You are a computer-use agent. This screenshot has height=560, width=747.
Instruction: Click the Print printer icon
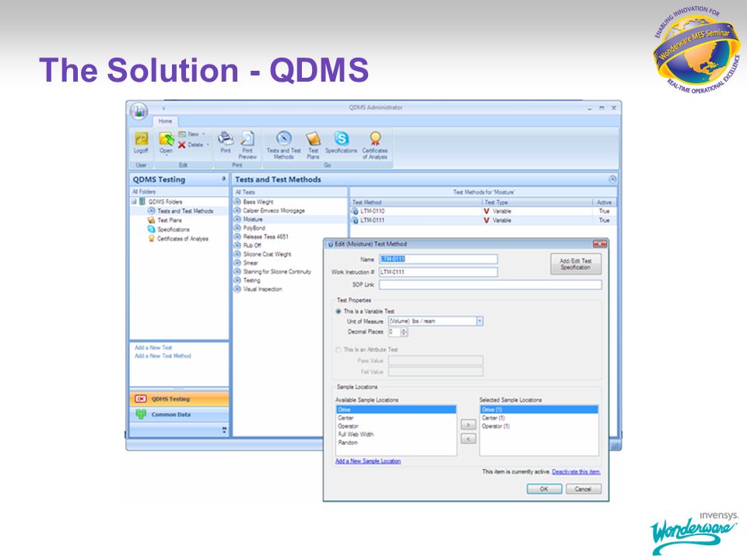click(x=226, y=138)
